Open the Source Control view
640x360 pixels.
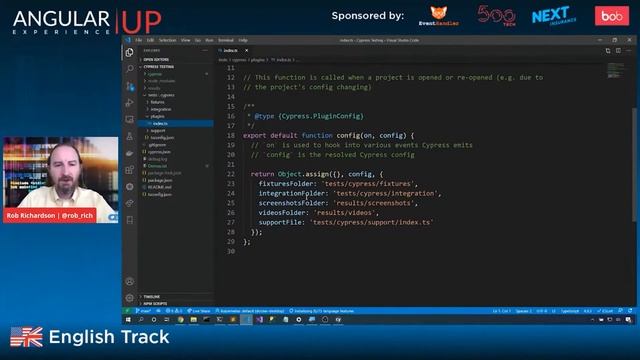coord(130,86)
